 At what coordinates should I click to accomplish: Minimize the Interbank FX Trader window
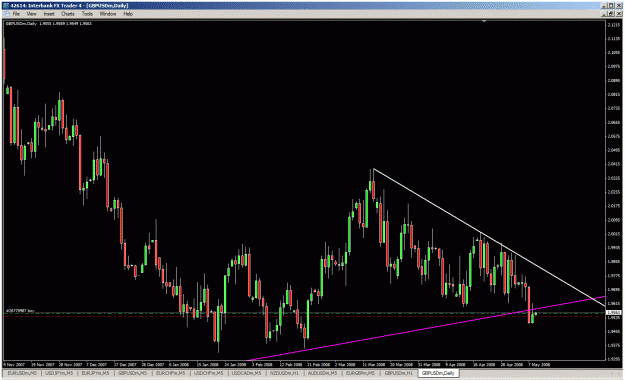click(x=605, y=6)
